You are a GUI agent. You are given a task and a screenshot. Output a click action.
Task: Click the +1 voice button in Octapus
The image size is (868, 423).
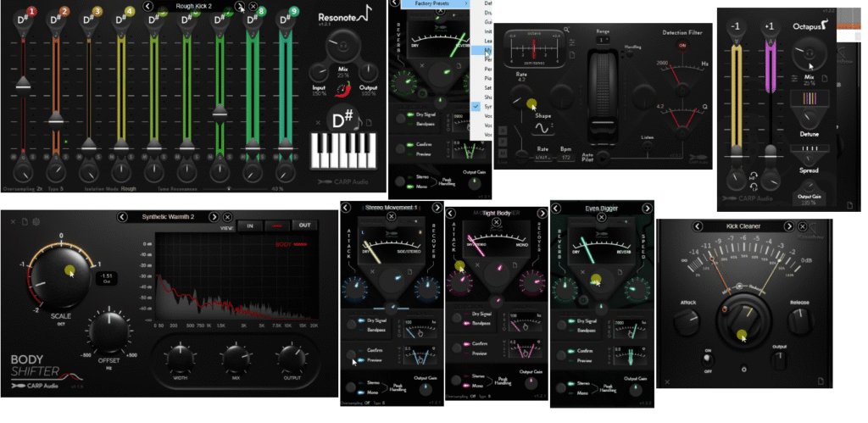pyautogui.click(x=770, y=28)
